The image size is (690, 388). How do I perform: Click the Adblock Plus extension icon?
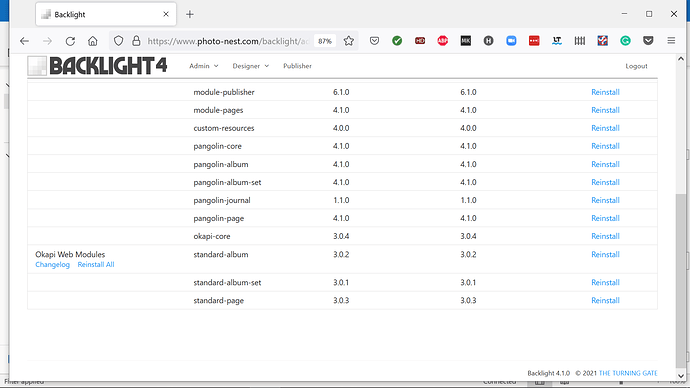[443, 41]
